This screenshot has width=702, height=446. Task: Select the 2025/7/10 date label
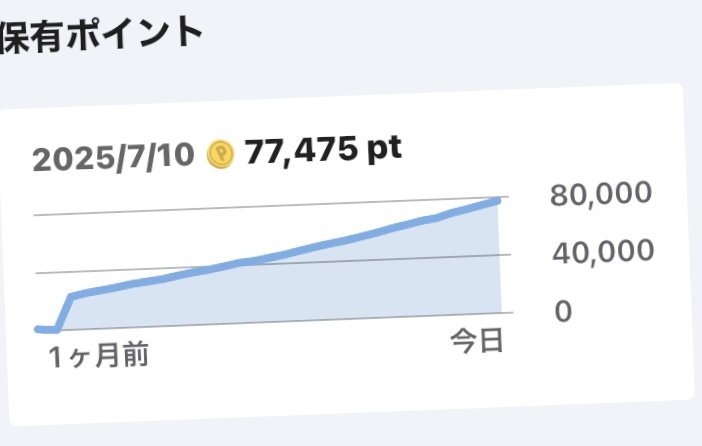point(114,158)
